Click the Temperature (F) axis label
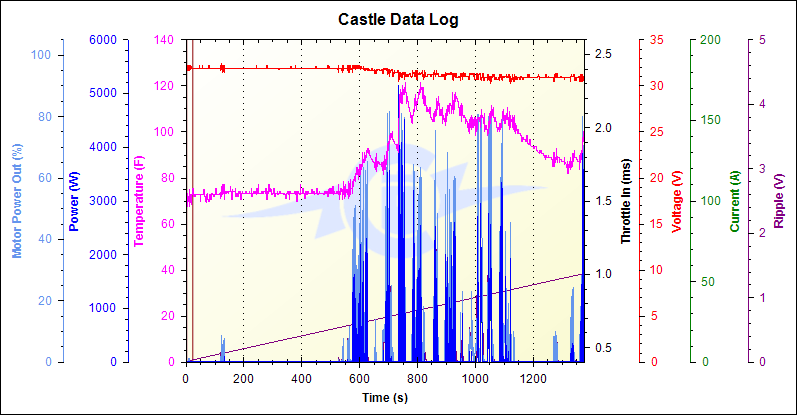 (138, 200)
